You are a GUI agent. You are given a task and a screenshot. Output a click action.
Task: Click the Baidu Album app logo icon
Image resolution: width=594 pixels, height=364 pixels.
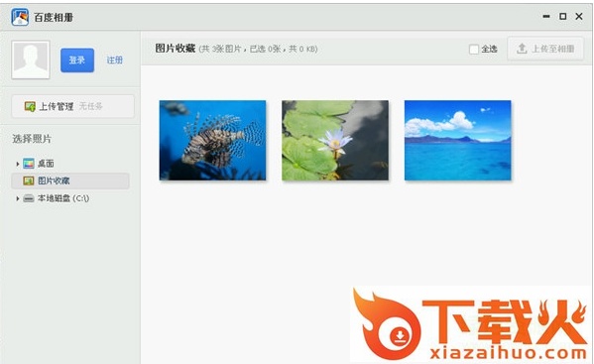20,17
